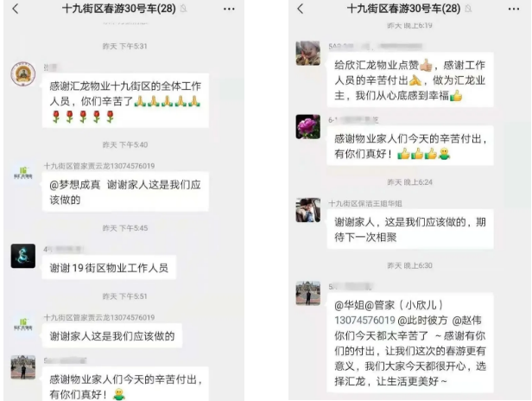Tap muted bell icon in right chat title

pos(468,9)
